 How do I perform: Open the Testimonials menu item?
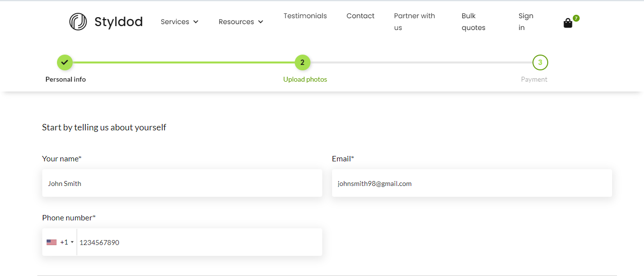(305, 16)
